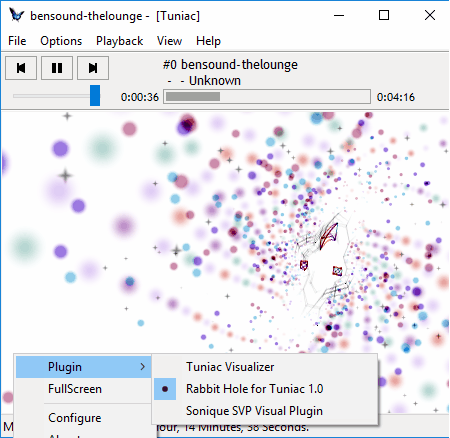
Task: Maximize the Tuniac window
Action: click(384, 15)
